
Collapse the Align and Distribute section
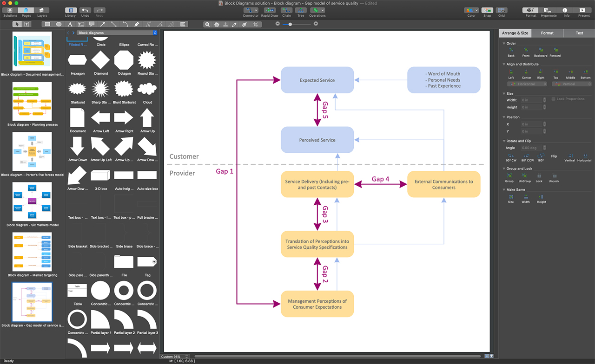pos(504,64)
